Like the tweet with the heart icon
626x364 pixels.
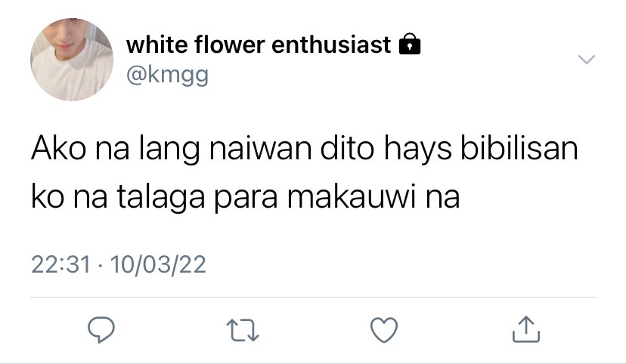tap(384, 330)
